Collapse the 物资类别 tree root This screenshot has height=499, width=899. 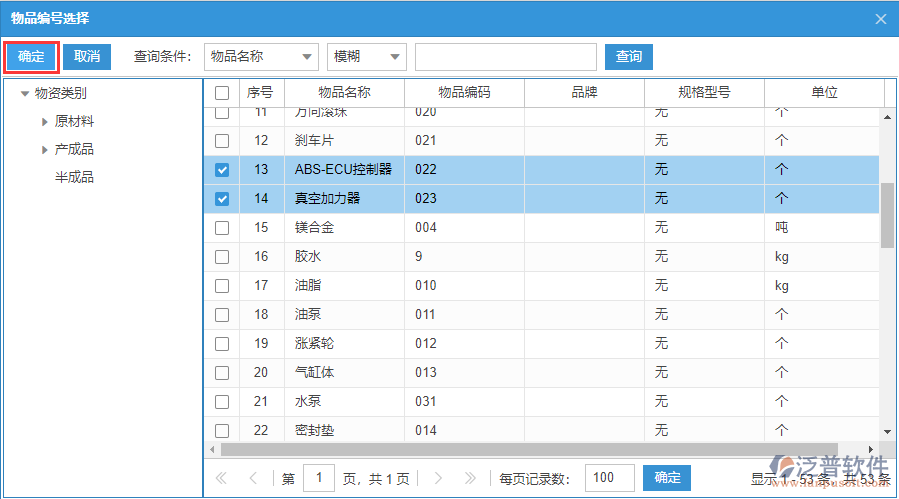pos(25,93)
